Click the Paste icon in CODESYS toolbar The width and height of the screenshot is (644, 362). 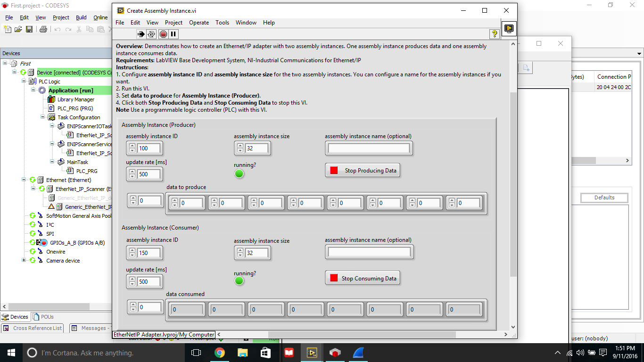[101, 29]
